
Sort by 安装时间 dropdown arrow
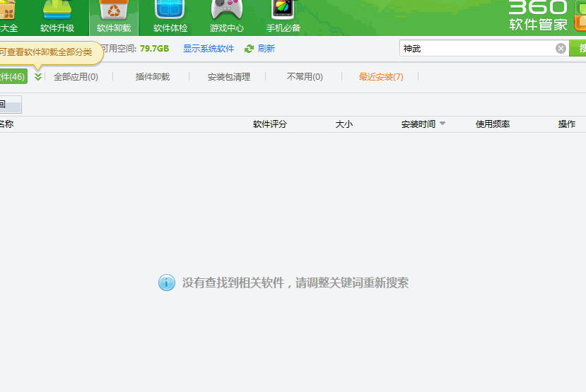pos(443,124)
